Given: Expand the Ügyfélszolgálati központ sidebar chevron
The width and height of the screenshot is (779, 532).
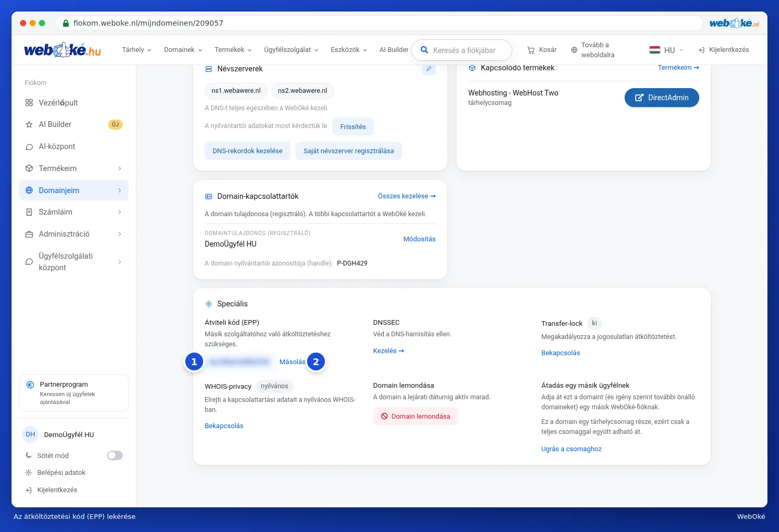Looking at the screenshot, I should (120, 262).
